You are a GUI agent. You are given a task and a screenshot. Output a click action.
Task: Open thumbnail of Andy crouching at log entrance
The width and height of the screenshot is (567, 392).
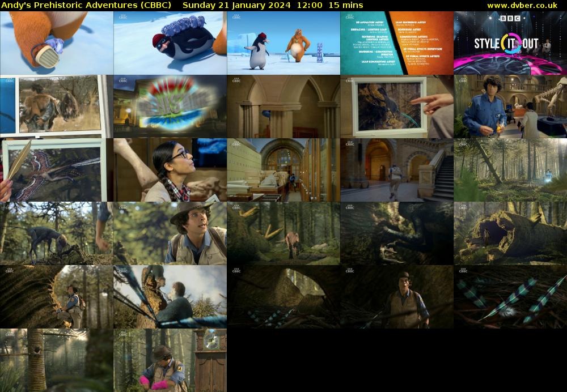coord(57,297)
